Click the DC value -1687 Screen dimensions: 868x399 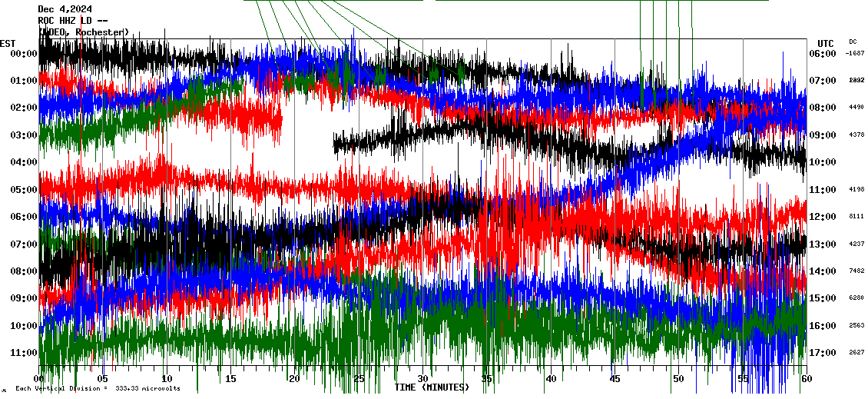click(856, 54)
